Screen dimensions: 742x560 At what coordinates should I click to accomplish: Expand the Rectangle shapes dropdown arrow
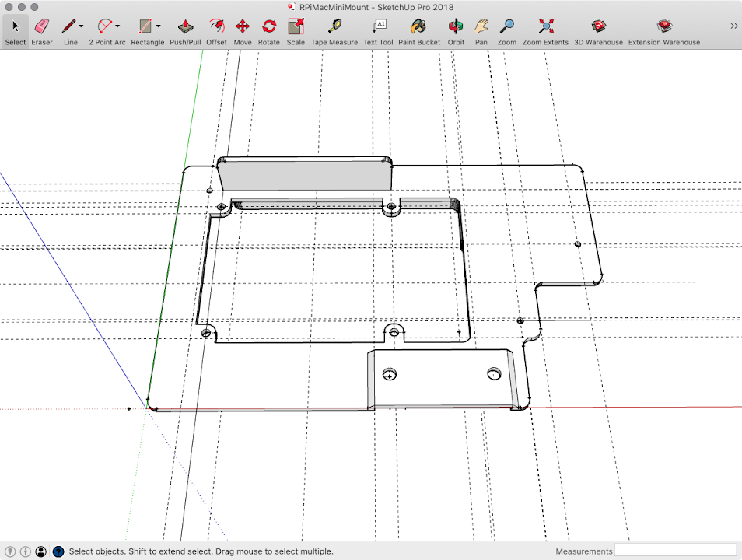coord(158,26)
